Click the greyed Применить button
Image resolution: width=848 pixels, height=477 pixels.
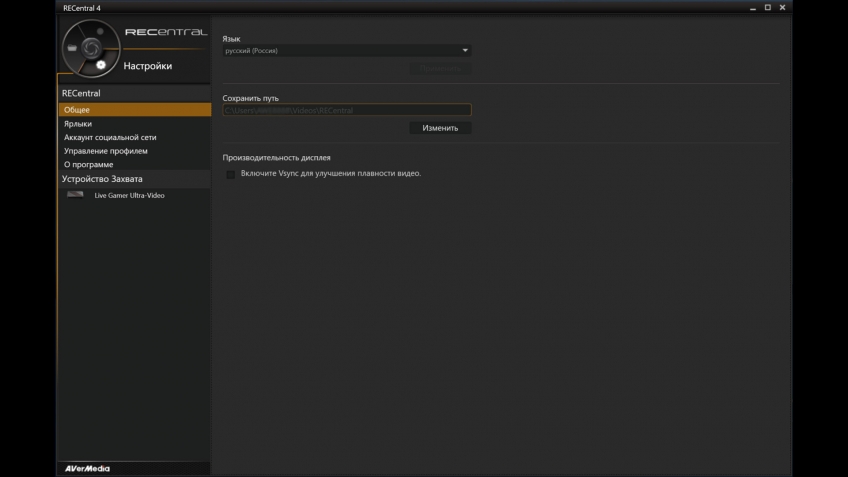[440, 69]
